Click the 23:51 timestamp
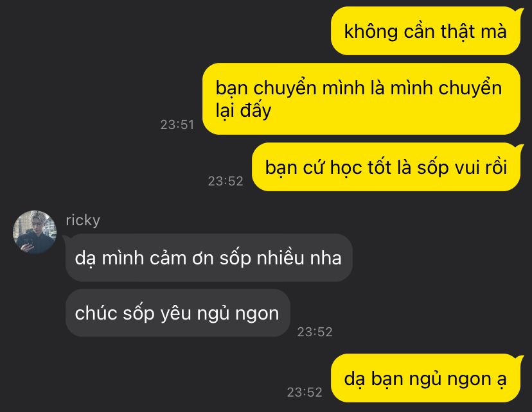 tap(177, 124)
